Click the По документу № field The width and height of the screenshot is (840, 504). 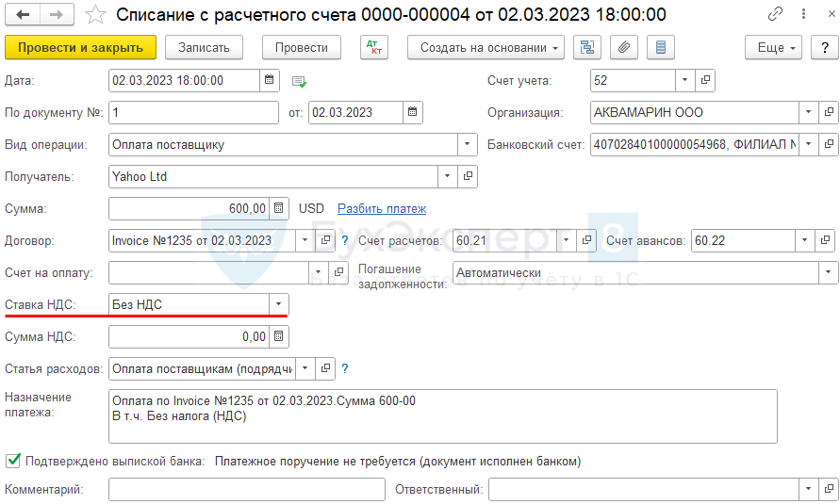193,112
